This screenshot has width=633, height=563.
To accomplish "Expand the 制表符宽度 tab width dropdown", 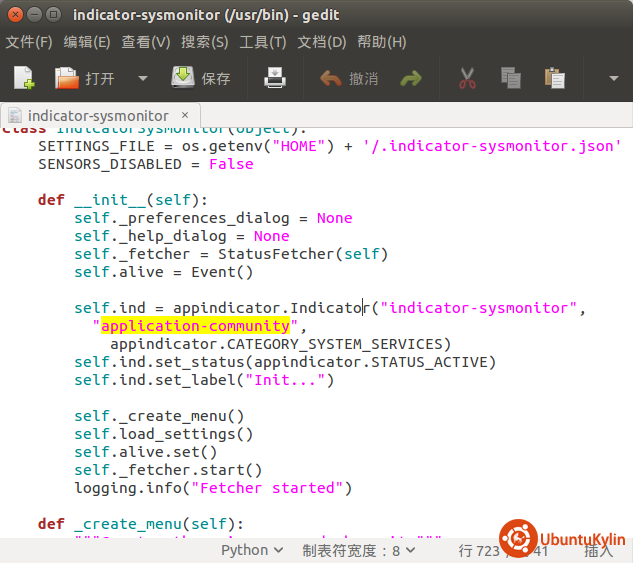I will (x=358, y=550).
